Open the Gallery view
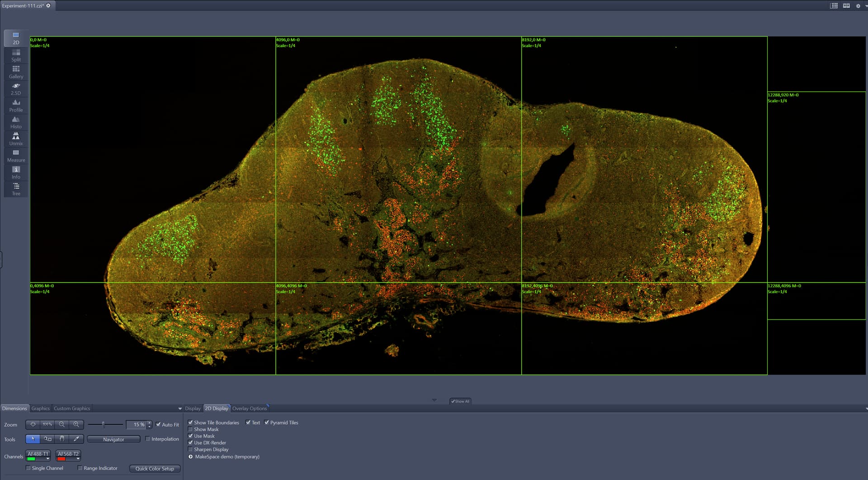Image resolution: width=868 pixels, height=480 pixels. coord(15,71)
